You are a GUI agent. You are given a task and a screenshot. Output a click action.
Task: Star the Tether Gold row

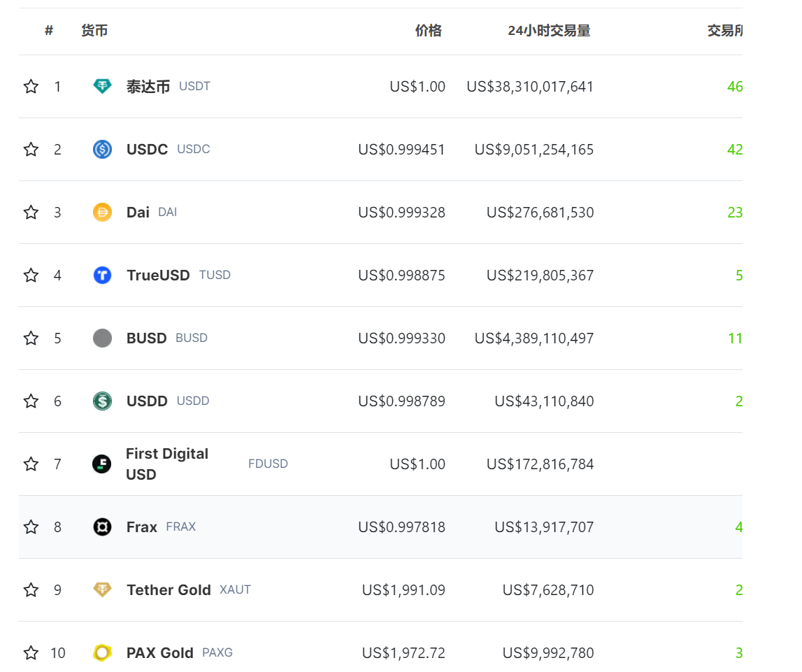pos(31,589)
